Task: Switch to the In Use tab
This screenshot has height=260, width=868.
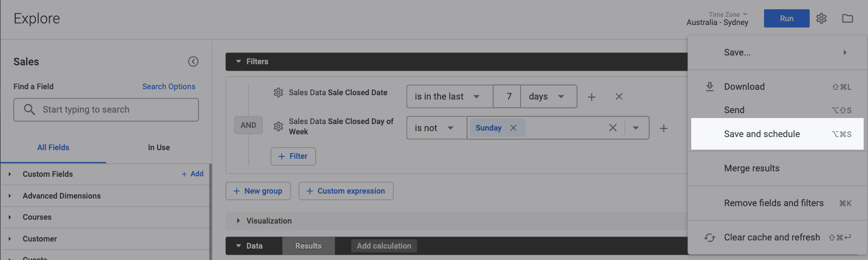Action: tap(159, 147)
